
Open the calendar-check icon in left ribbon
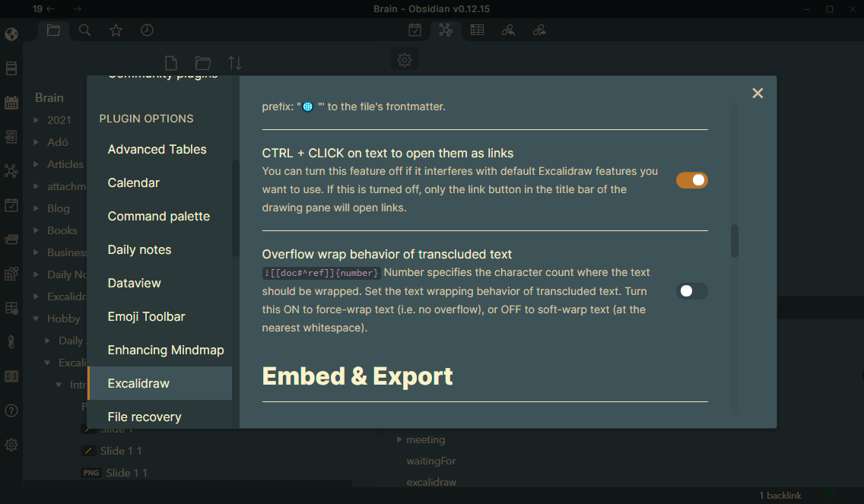coord(11,205)
